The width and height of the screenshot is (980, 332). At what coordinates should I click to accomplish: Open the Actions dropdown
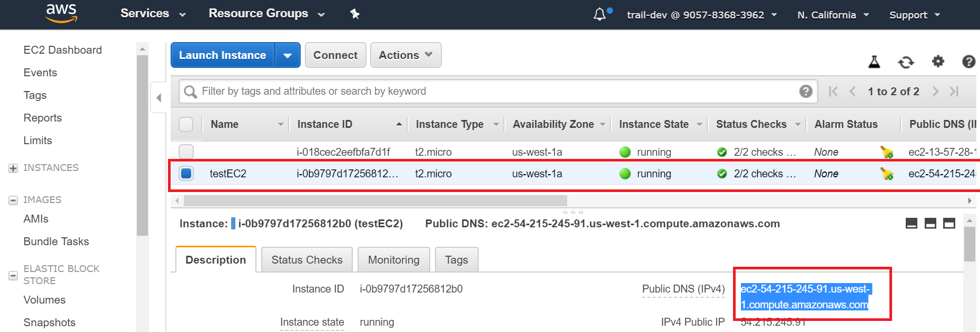point(405,55)
